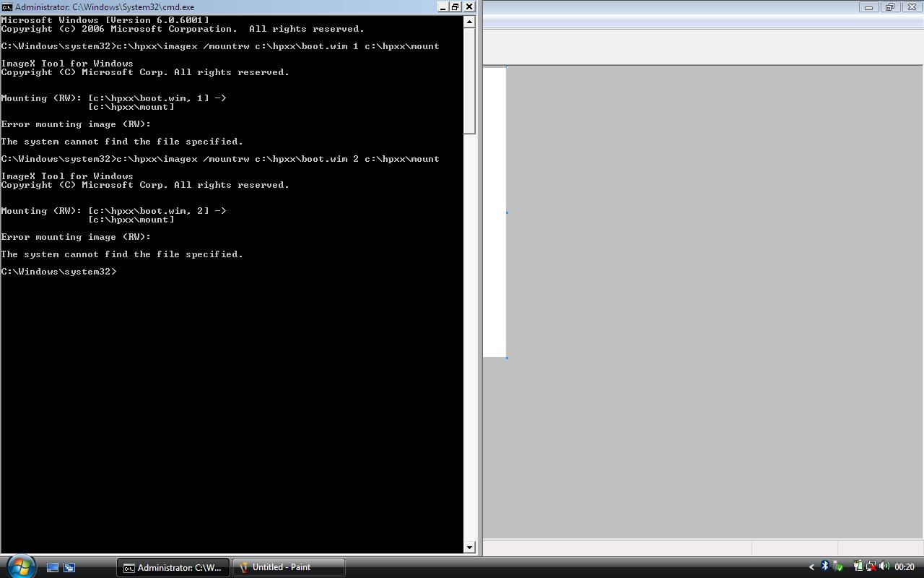924x578 pixels.
Task: Click the cmd scrollbar down arrow
Action: 469,547
